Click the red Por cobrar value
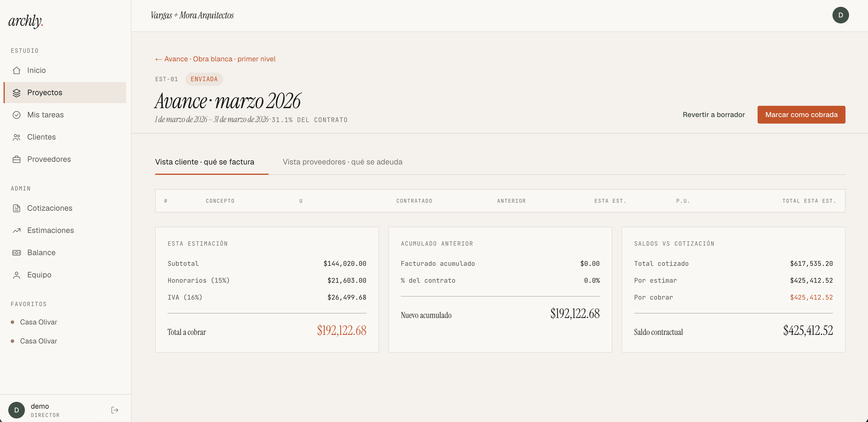Image resolution: width=868 pixels, height=422 pixels. [x=811, y=297]
